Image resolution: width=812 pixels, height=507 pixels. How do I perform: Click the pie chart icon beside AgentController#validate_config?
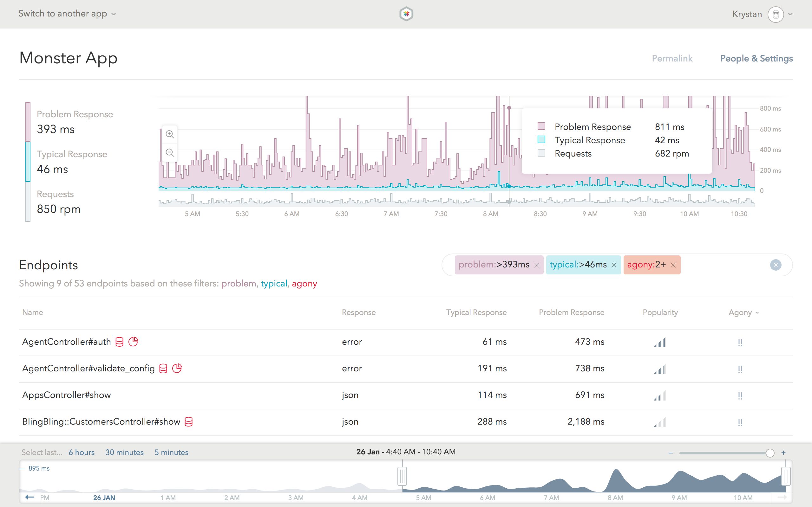[177, 368]
